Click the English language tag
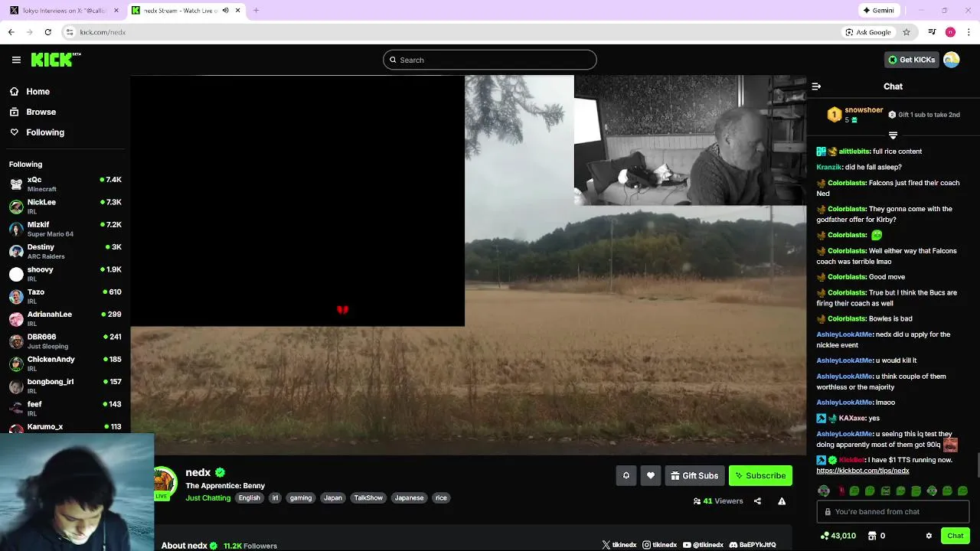This screenshot has width=980, height=551. click(249, 498)
